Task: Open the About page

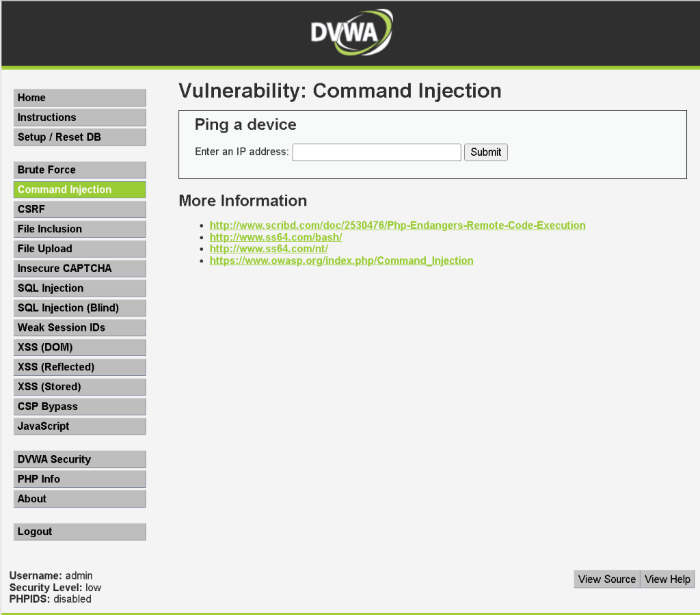Action: (79, 499)
